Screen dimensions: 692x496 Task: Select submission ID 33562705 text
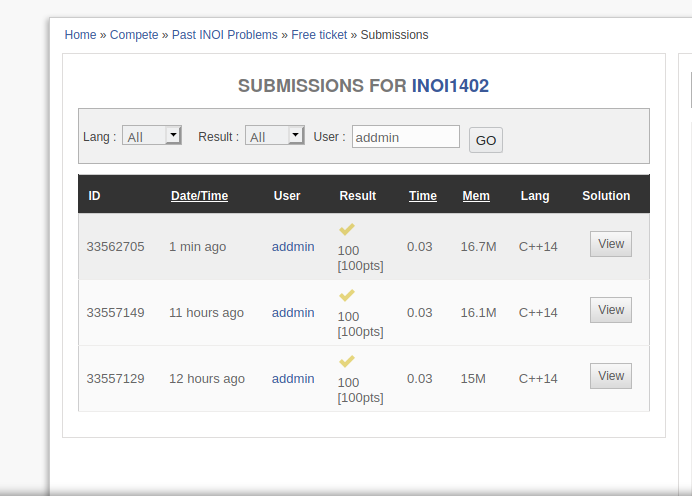pyautogui.click(x=115, y=247)
